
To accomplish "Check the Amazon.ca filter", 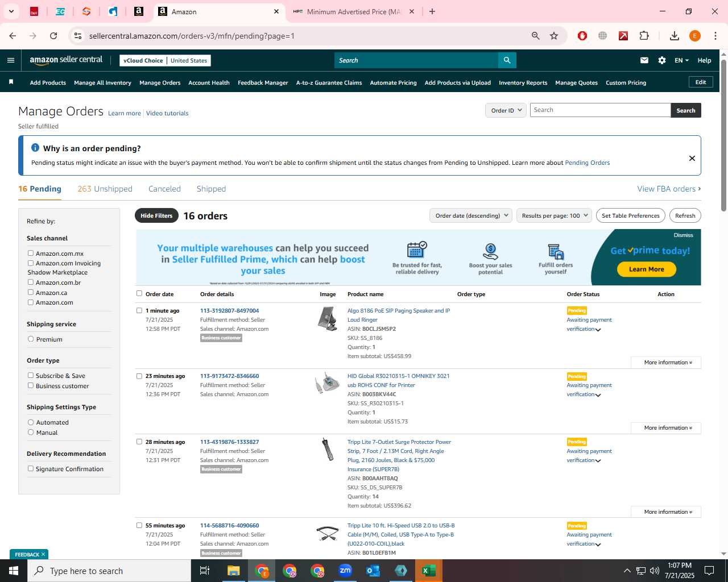I will [31, 292].
